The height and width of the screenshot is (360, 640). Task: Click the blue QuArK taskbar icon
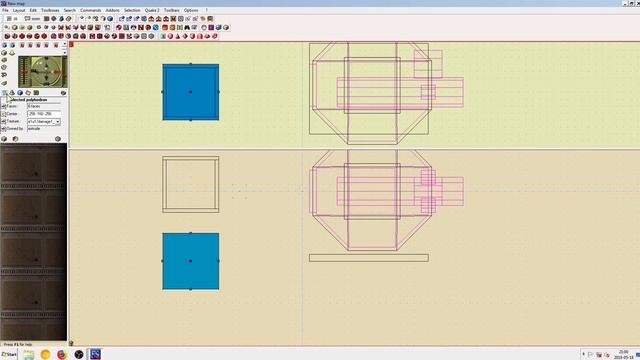click(95, 354)
